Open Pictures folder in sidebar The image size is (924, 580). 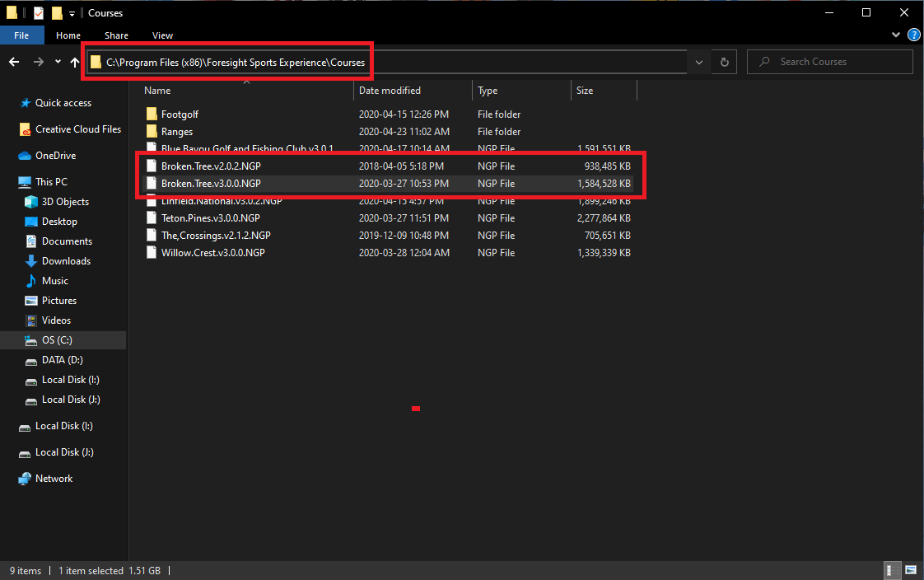(x=59, y=301)
